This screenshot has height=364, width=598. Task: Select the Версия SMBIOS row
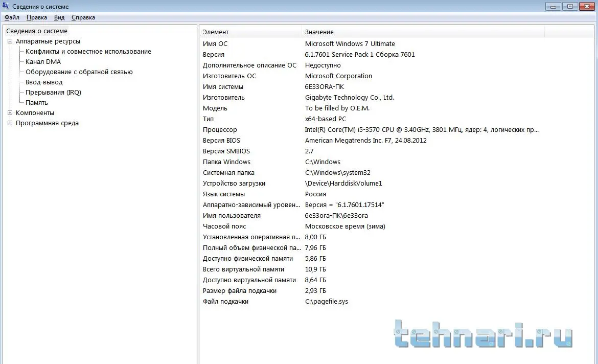coord(226,151)
